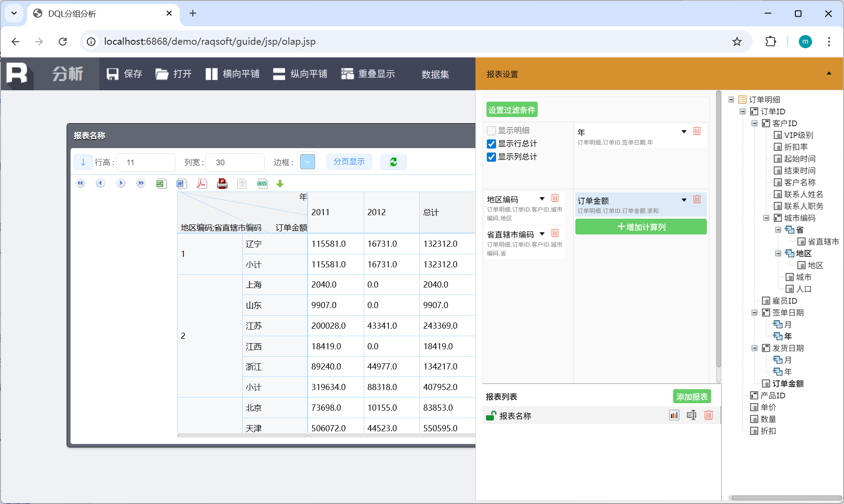
Task: Click the green refresh report icon
Action: [x=393, y=162]
